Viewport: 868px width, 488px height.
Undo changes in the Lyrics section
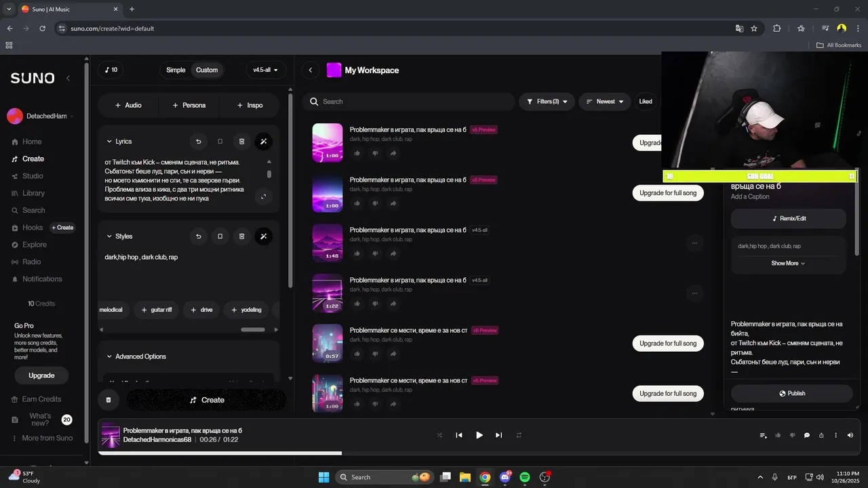199,142
